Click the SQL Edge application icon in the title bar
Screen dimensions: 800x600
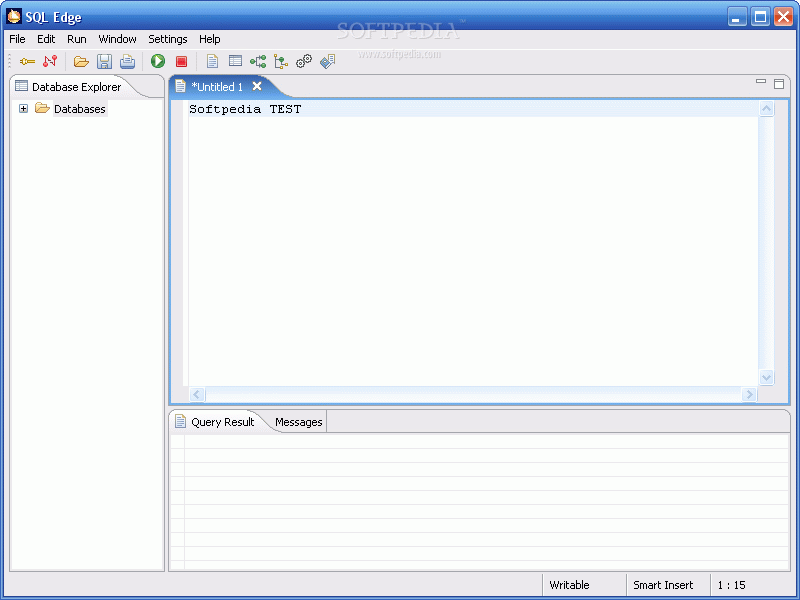pos(14,16)
